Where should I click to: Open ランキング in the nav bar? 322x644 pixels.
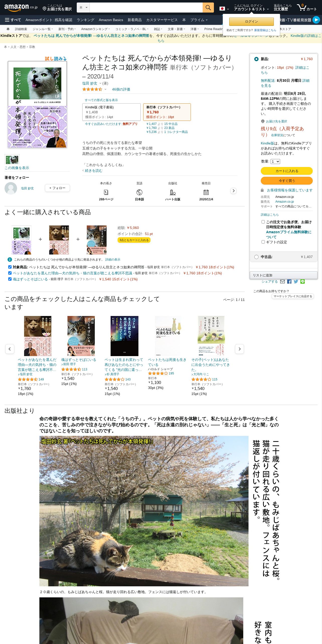pos(86,20)
